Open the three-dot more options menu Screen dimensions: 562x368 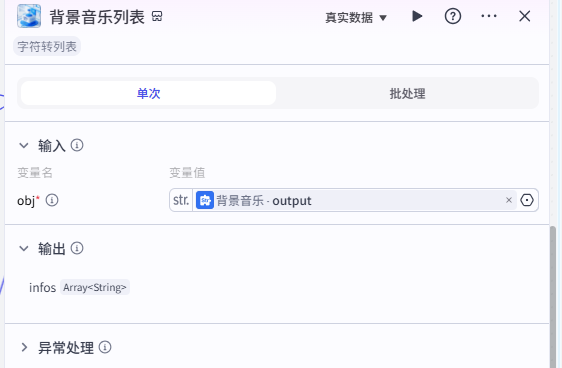489,16
